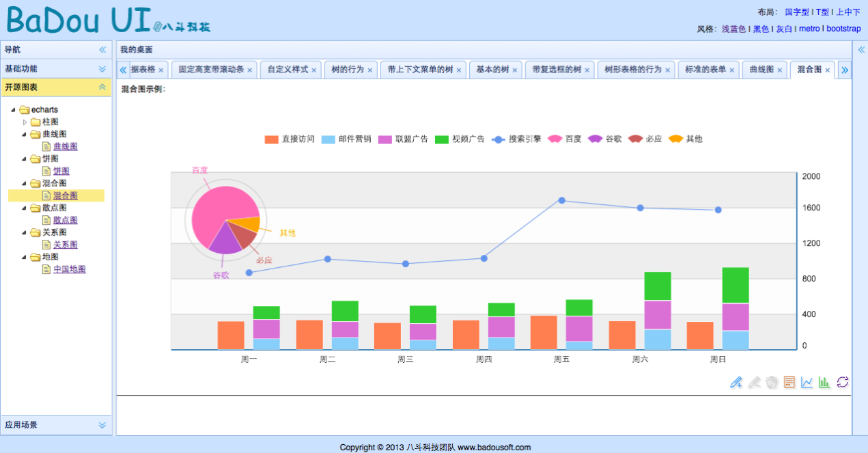Collapse the 导航 west panel chevron
This screenshot has width=868, height=453.
(x=102, y=50)
